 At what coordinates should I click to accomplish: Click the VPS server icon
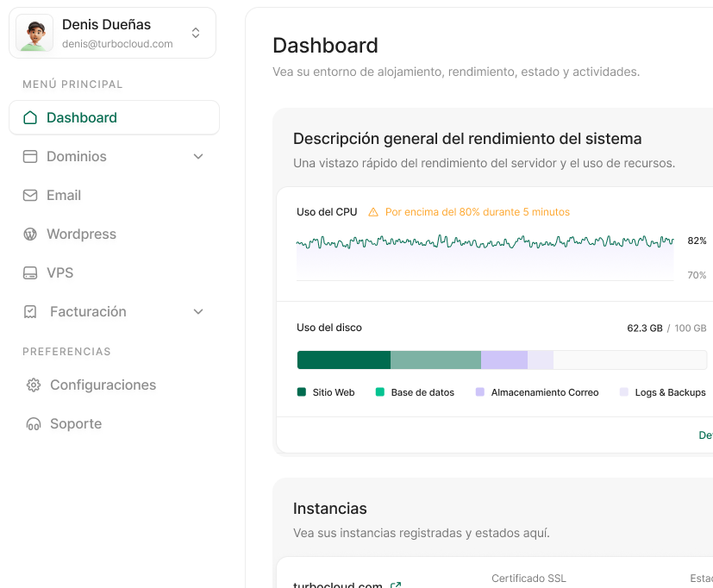tap(30, 273)
